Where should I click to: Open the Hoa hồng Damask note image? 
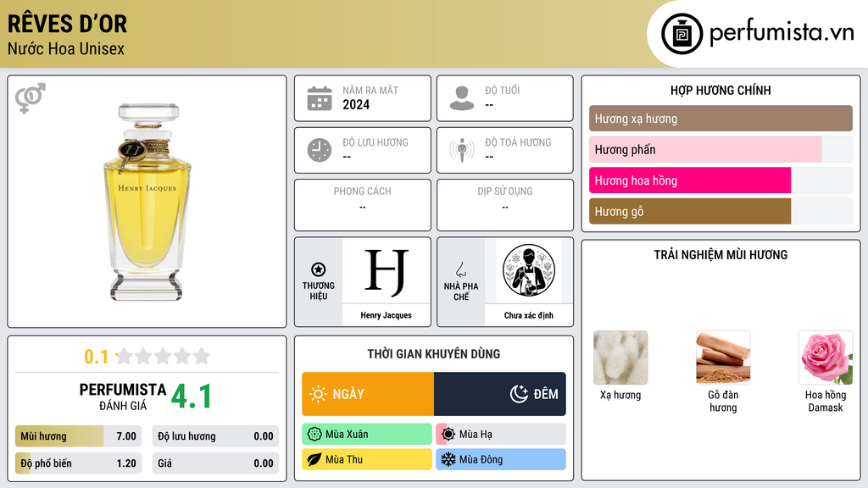826,358
